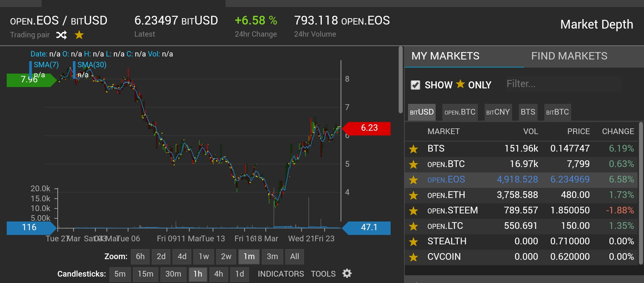The width and height of the screenshot is (644, 283).
Task: Open the OPEN.BTC market row
Action: tap(522, 164)
